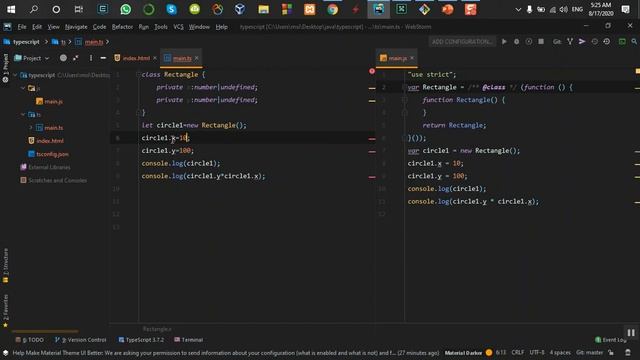Open the Version Control tool window
Image resolution: width=640 pixels, height=360 pixels.
click(81, 340)
